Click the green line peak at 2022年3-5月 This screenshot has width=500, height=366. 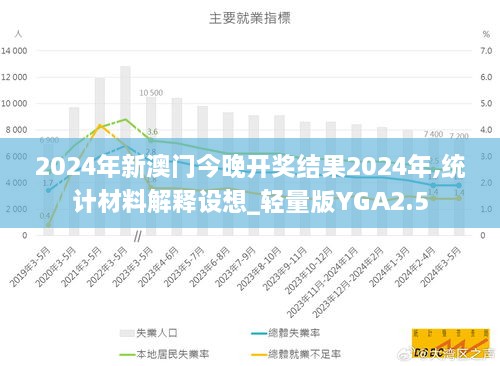click(125, 119)
